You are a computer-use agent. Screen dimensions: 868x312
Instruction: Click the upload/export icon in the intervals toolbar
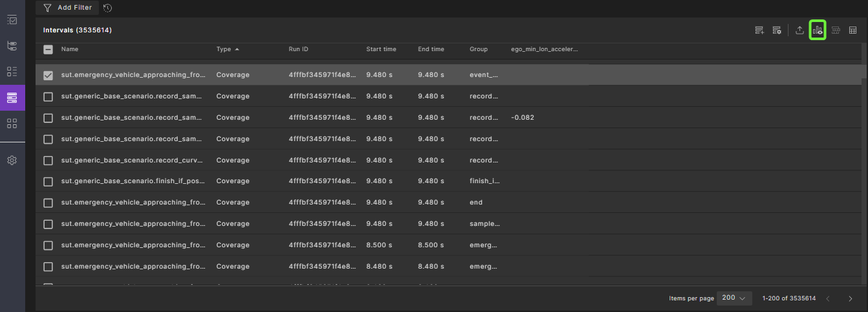[x=799, y=30]
